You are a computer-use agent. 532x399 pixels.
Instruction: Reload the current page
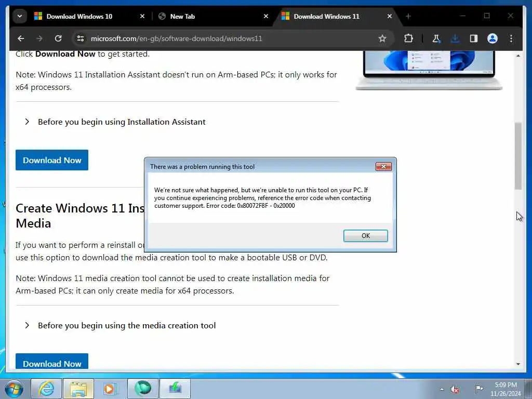point(58,38)
